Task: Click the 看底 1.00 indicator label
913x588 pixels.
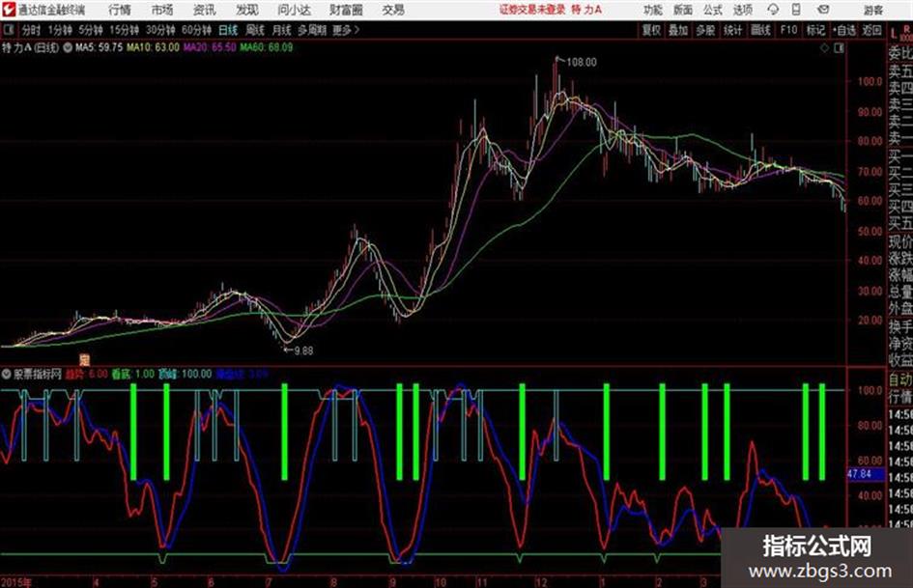Action: [x=132, y=374]
